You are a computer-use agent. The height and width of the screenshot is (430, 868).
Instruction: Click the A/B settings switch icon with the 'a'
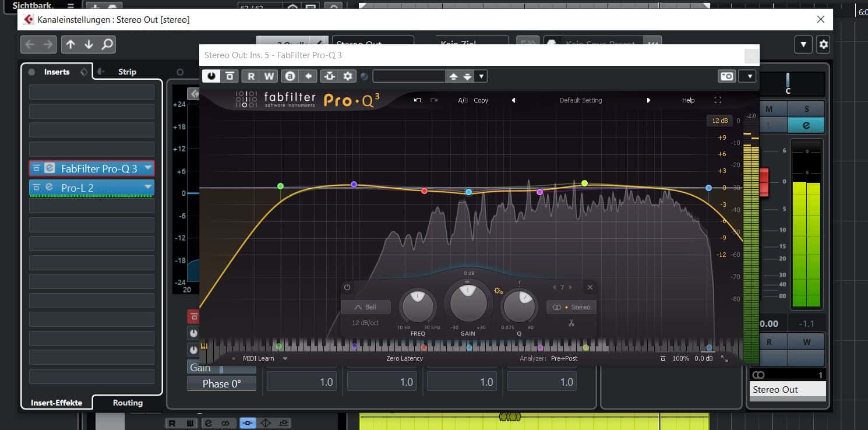(290, 76)
